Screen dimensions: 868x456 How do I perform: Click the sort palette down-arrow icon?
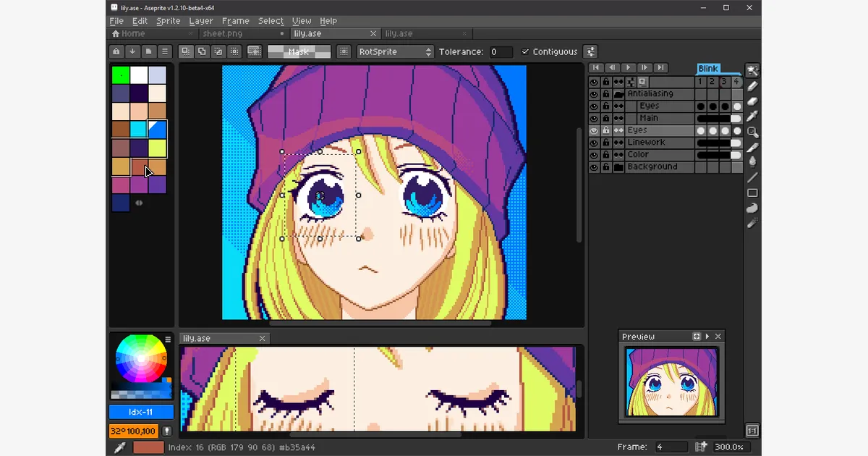(132, 51)
